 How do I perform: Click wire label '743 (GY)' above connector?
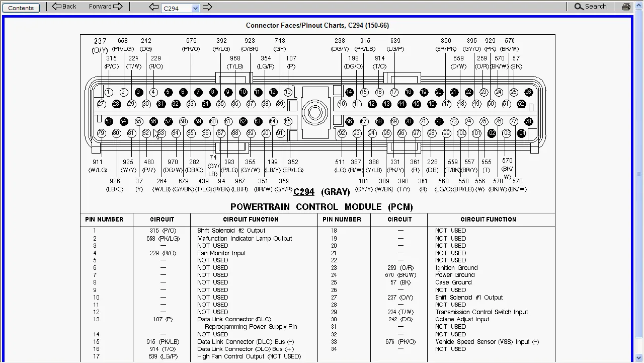pos(280,45)
